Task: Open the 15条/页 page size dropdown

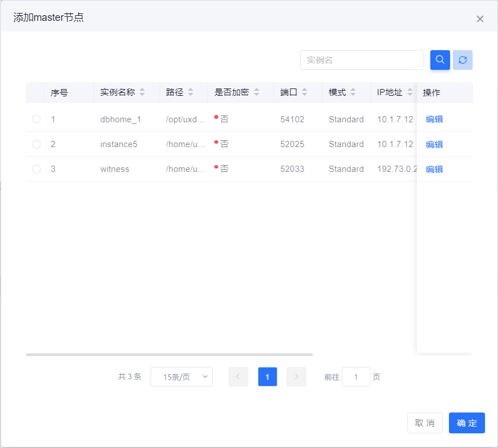Action: point(182,377)
